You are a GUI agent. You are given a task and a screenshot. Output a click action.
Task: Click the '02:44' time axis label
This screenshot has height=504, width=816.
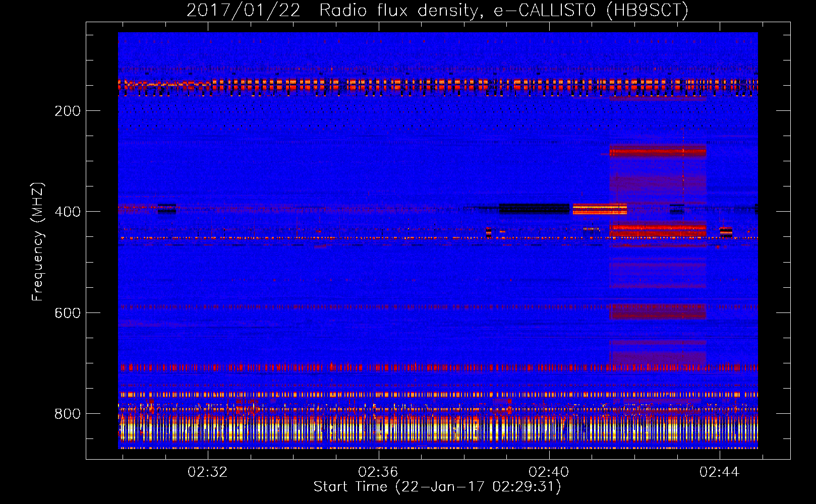(719, 472)
